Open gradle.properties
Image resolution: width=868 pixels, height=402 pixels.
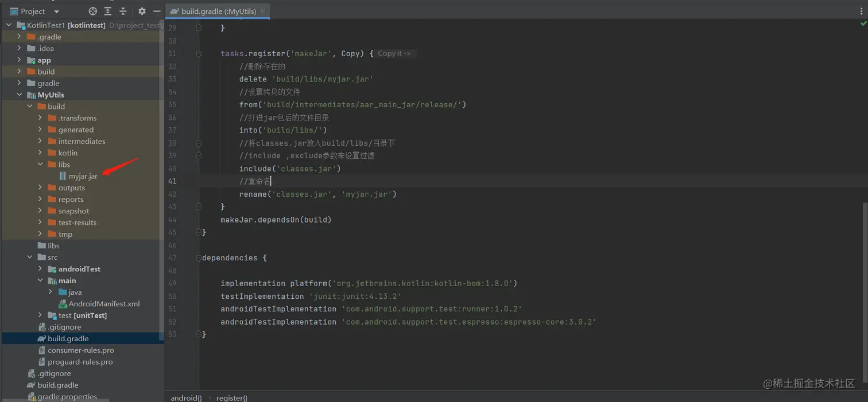[x=67, y=396]
